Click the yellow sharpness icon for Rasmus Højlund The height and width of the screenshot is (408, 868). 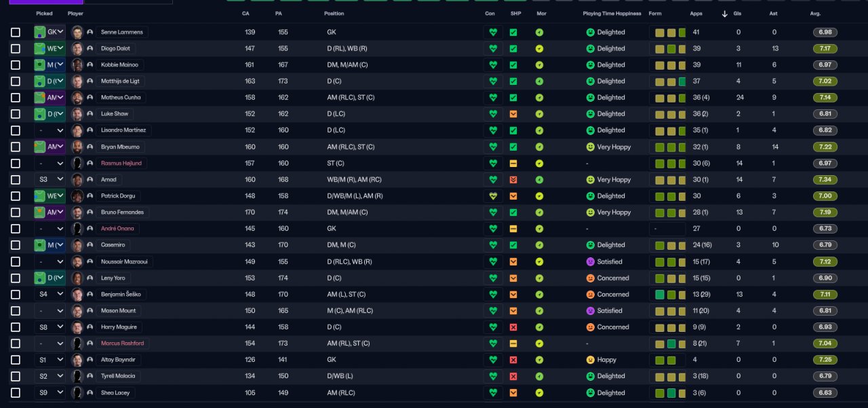(513, 163)
